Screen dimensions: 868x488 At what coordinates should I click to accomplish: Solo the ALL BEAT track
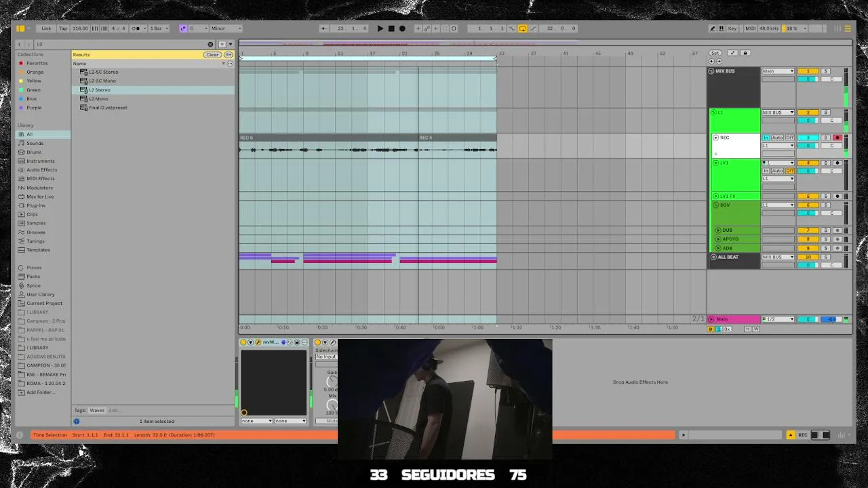point(826,258)
